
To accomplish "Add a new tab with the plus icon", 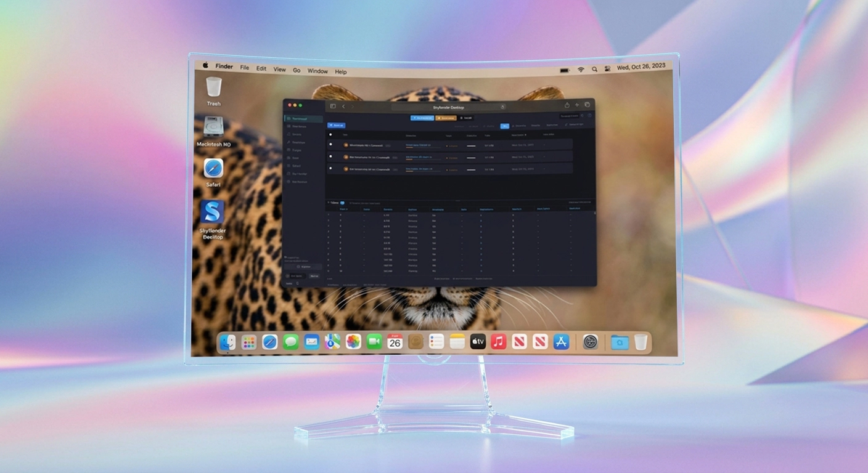I will tap(577, 105).
